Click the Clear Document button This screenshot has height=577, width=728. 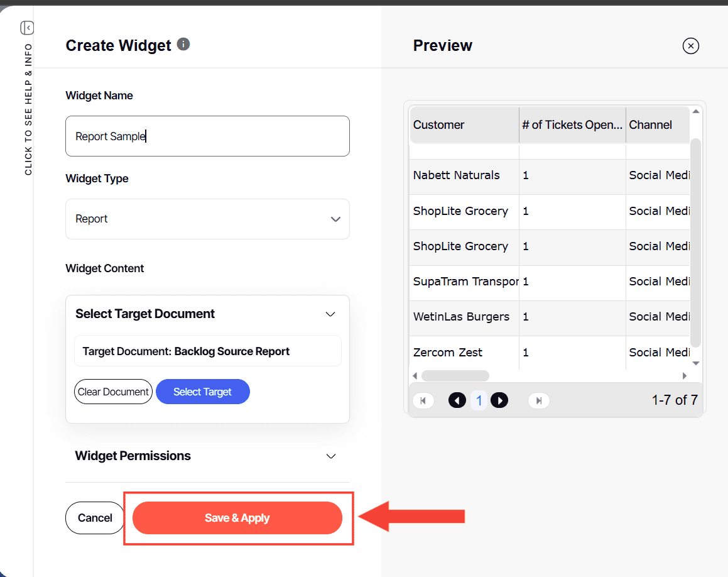click(114, 392)
